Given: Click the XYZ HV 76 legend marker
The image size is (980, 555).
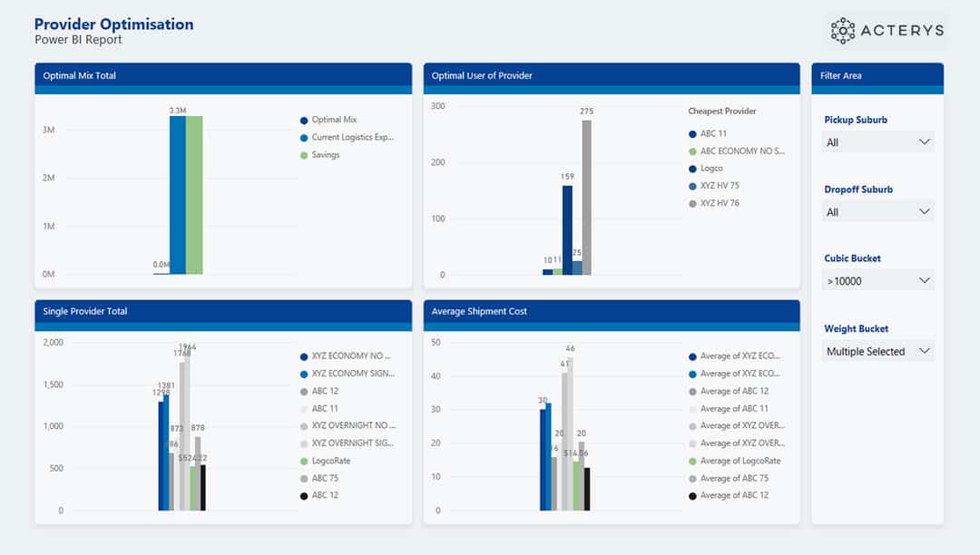Looking at the screenshot, I should click(692, 203).
